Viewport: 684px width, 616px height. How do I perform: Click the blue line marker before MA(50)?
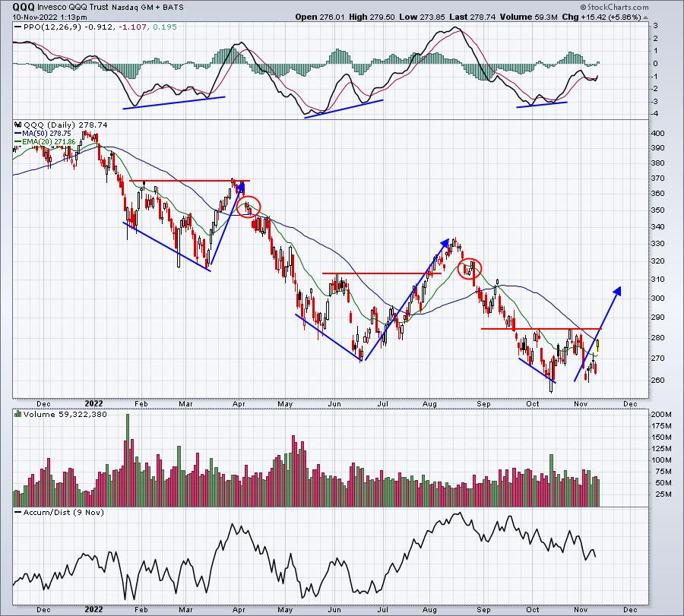tap(18, 134)
